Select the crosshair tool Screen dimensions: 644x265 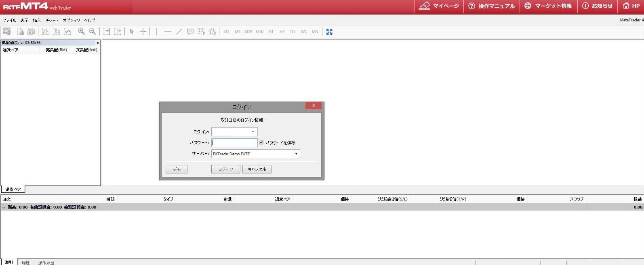click(143, 31)
